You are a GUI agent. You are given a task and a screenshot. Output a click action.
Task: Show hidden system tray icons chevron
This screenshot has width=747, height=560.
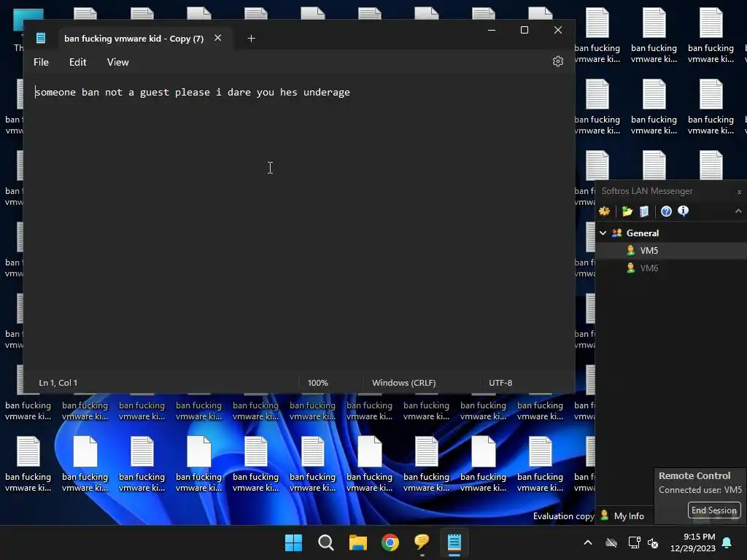point(588,542)
